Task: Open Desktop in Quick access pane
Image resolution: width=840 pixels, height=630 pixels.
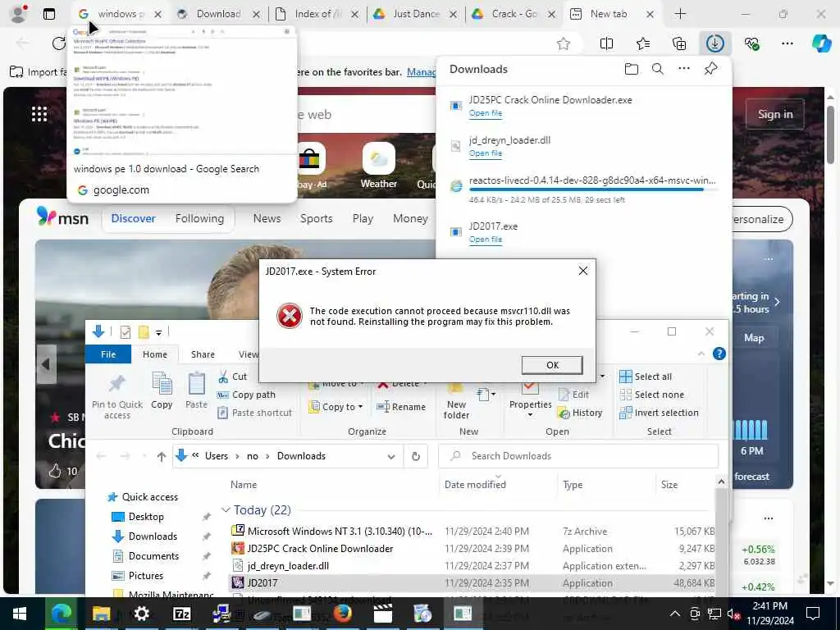Action: (146, 517)
